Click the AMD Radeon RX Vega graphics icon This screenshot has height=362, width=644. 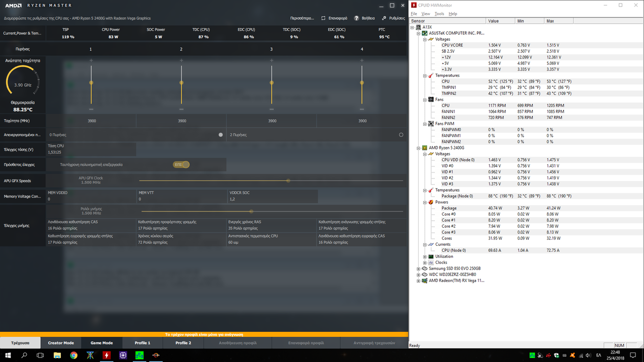[425, 281]
